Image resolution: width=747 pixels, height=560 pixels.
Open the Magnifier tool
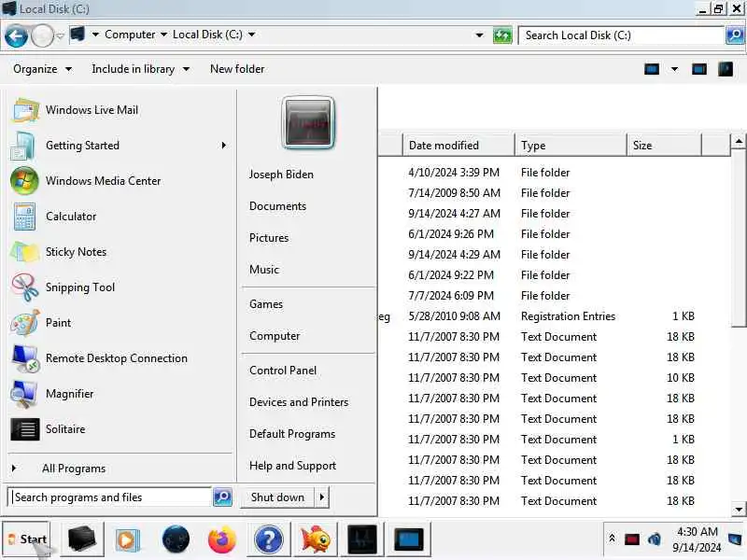(x=120, y=394)
